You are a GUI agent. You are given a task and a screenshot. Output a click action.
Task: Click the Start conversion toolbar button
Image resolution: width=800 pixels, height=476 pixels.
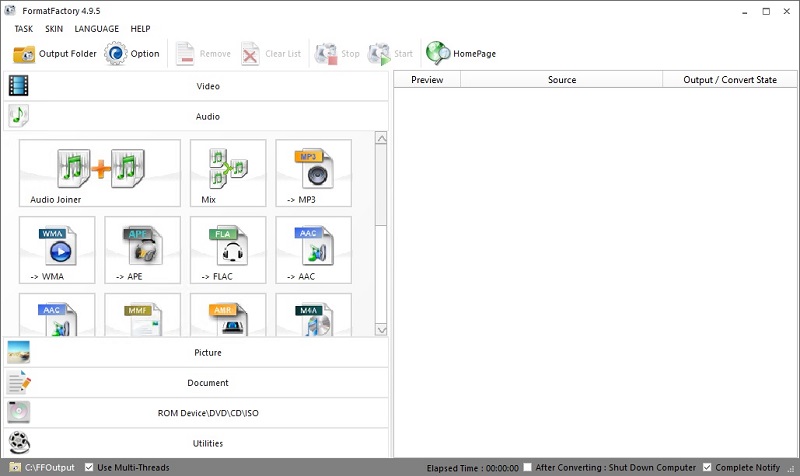click(x=390, y=54)
